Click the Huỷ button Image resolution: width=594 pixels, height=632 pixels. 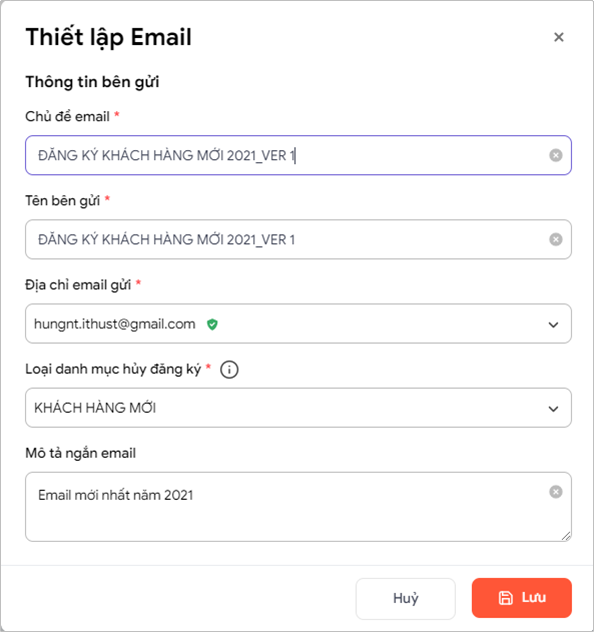(x=405, y=599)
